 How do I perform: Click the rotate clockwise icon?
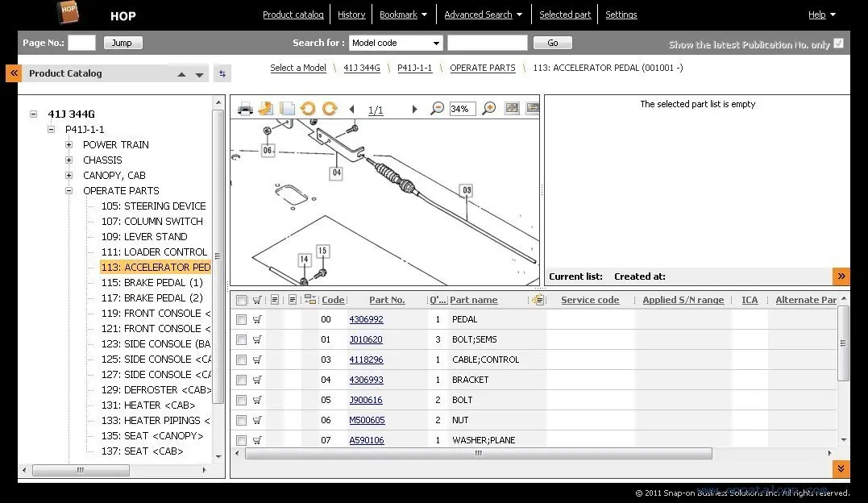click(x=330, y=109)
